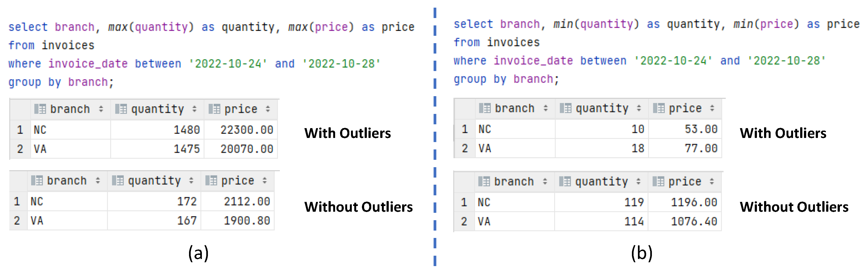
Task: Sort by branch in max With Outliers table
Action: tap(101, 109)
